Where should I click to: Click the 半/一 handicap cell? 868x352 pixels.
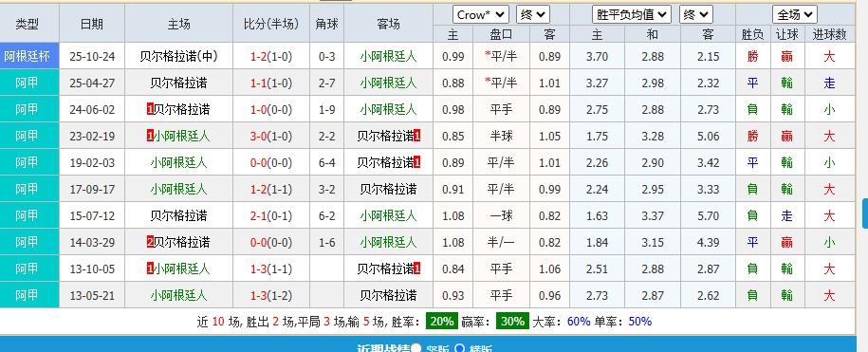coord(501,243)
